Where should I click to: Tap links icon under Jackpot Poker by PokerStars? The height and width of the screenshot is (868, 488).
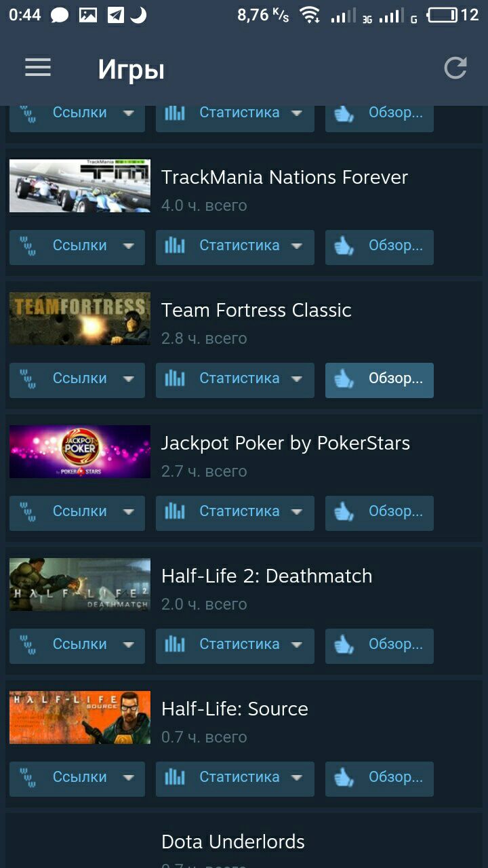(x=28, y=512)
